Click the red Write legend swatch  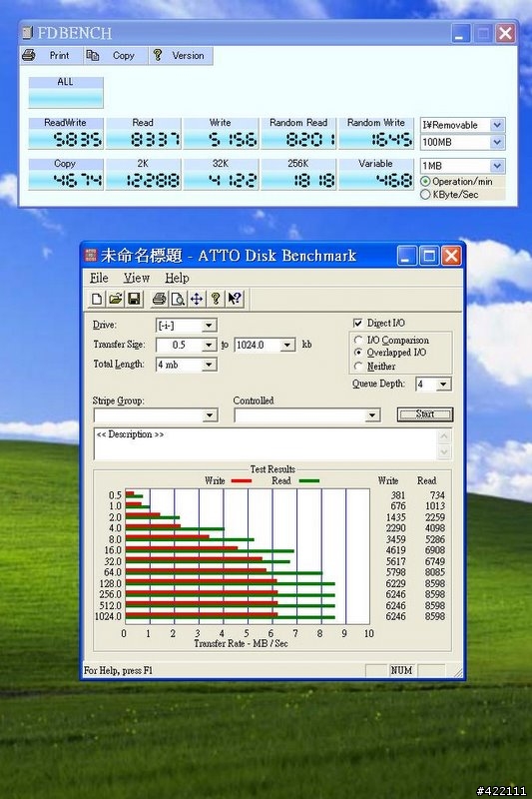pyautogui.click(x=241, y=481)
